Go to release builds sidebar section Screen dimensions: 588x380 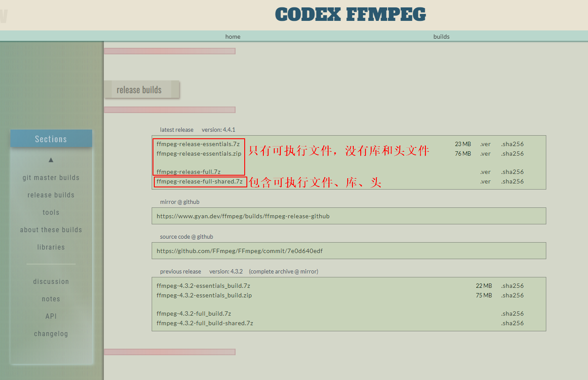click(51, 195)
